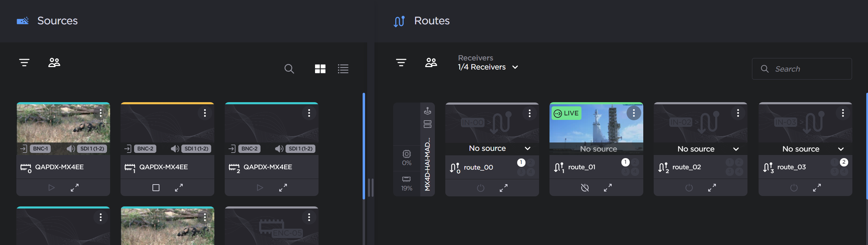
Task: Open the Sources filter icon
Action: click(x=24, y=63)
